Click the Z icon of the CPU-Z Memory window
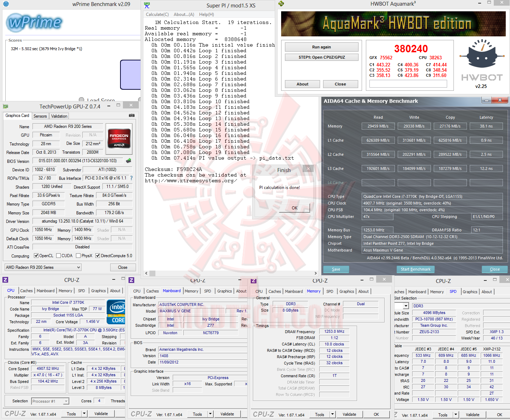This screenshot has height=420, width=510. point(253,281)
